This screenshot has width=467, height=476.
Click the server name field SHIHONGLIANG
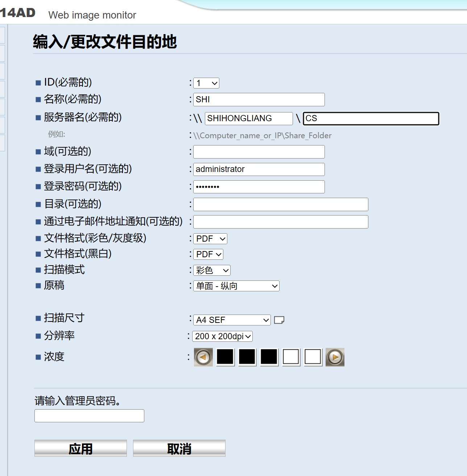(x=249, y=118)
